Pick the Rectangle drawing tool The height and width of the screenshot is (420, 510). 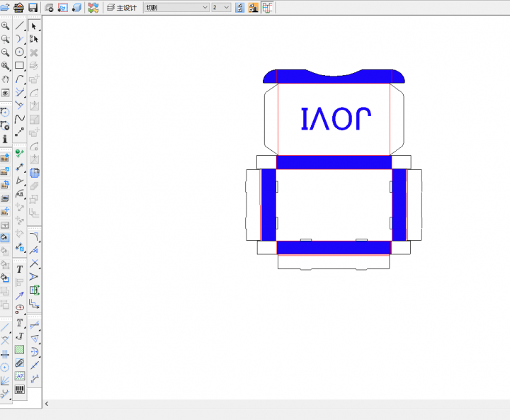click(20, 66)
